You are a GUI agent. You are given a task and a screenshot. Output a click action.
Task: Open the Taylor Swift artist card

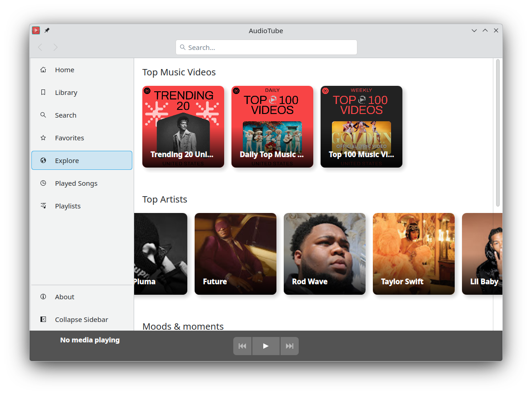(414, 254)
